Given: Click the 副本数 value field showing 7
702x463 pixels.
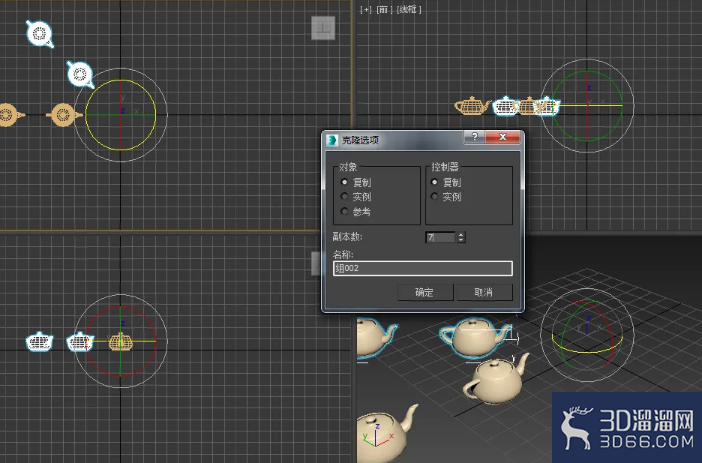Looking at the screenshot, I should [441, 237].
